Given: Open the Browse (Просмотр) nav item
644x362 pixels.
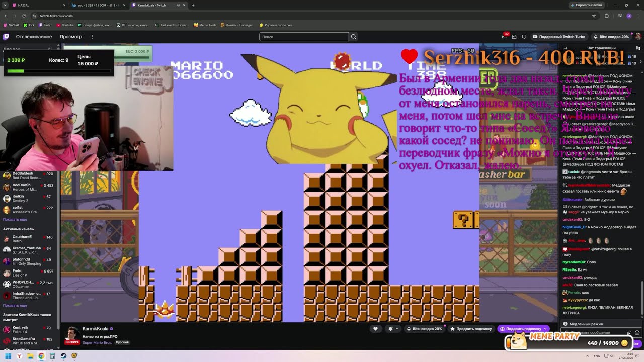Looking at the screenshot, I should click(71, 37).
